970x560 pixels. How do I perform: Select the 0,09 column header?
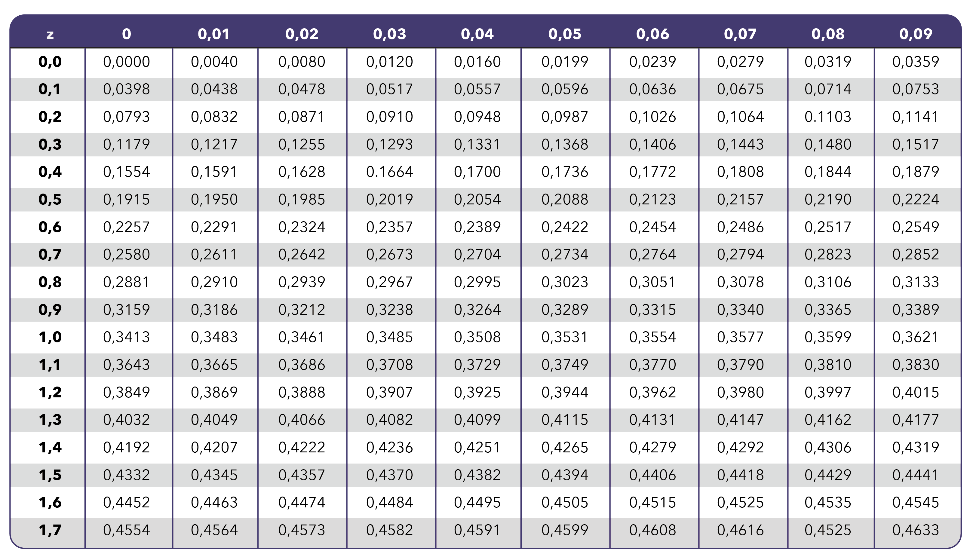point(915,34)
